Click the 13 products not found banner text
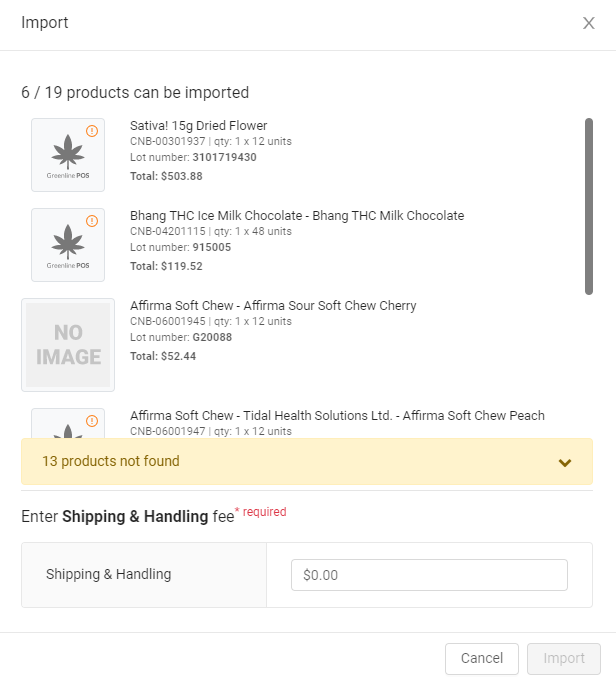The width and height of the screenshot is (616, 678). coord(111,462)
